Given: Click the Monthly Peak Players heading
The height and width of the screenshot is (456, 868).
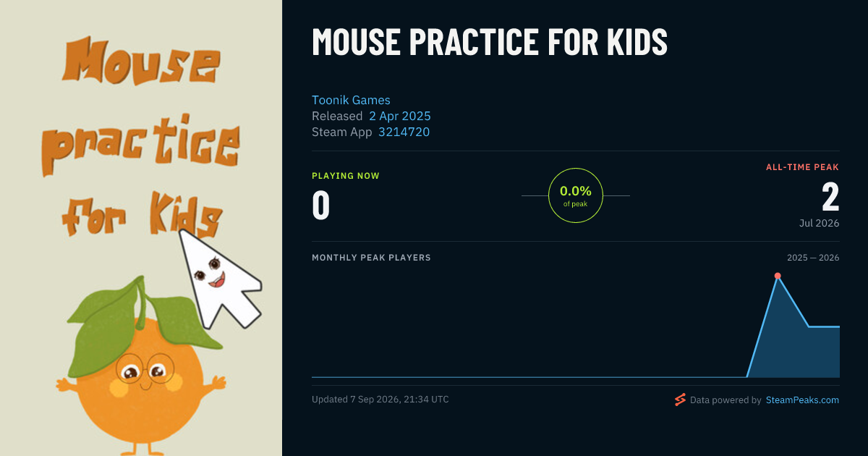Looking at the screenshot, I should [371, 258].
